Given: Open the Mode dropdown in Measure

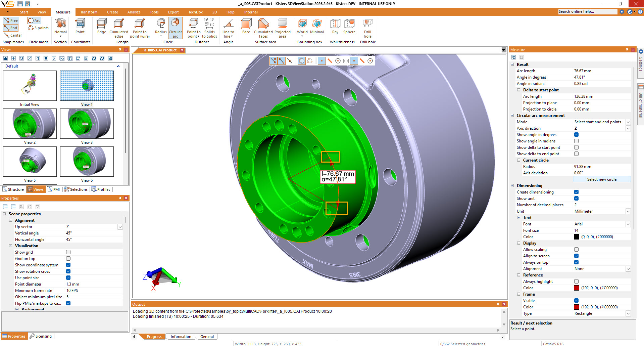Looking at the screenshot, I should (x=628, y=122).
